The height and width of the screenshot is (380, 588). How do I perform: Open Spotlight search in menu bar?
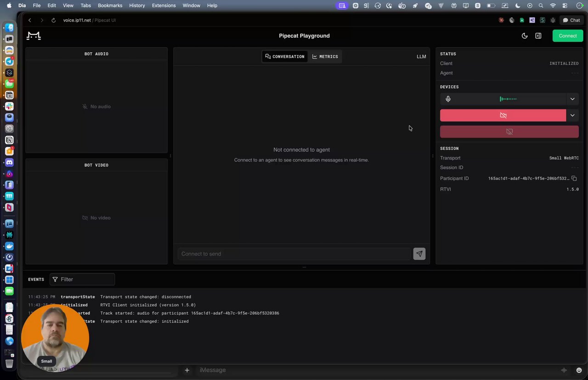(541, 6)
